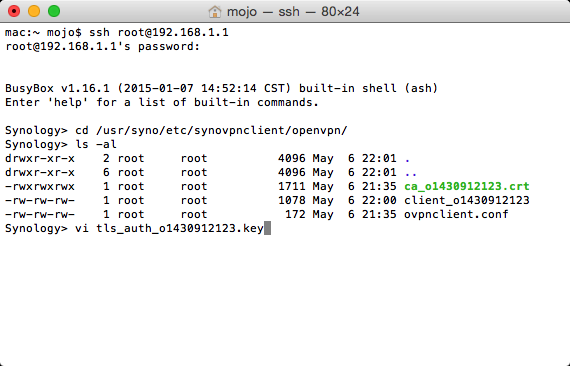Click the yellow minimize window button
Image resolution: width=570 pixels, height=366 pixels.
34,11
